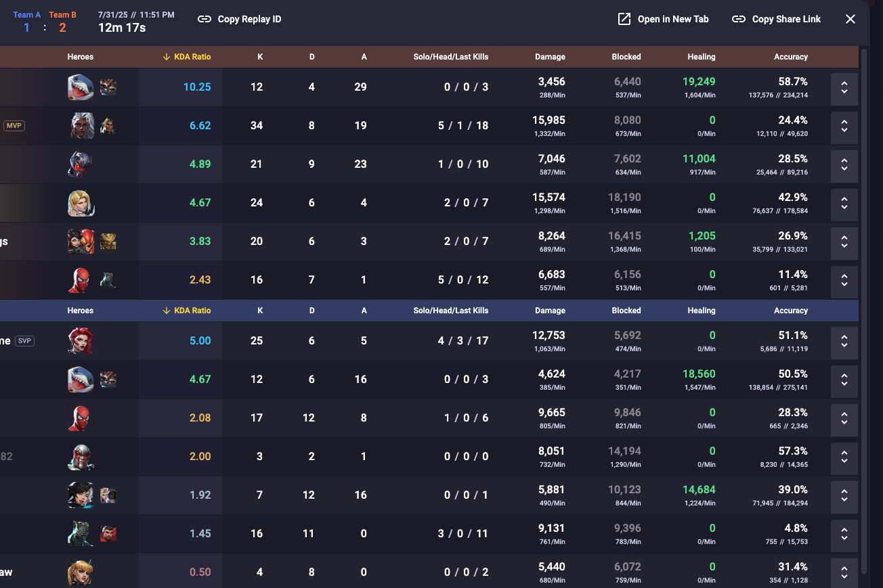Sort bottom table by Solo/Head/Last Kills
883x588 pixels.
tap(451, 311)
